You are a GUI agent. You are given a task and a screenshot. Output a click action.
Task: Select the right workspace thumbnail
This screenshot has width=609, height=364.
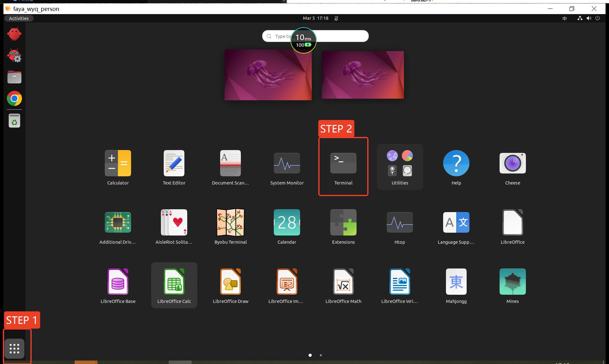click(363, 75)
